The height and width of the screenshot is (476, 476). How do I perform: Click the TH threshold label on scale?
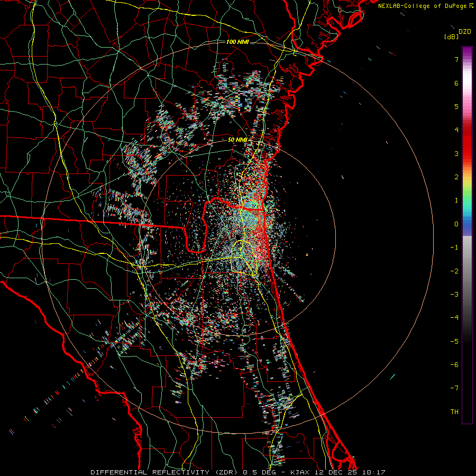click(x=454, y=412)
